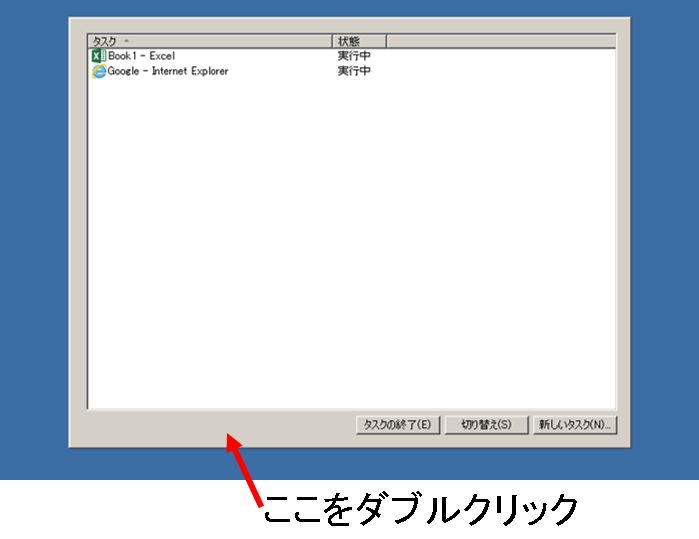The image size is (699, 539).
Task: Select the "Google - Internet Explorer" task row
Action: click(351, 71)
